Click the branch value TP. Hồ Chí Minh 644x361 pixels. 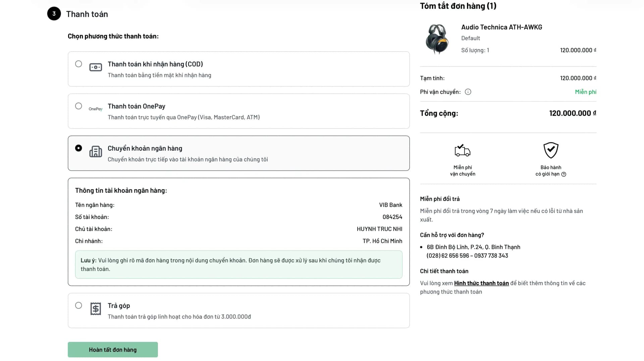382,241
